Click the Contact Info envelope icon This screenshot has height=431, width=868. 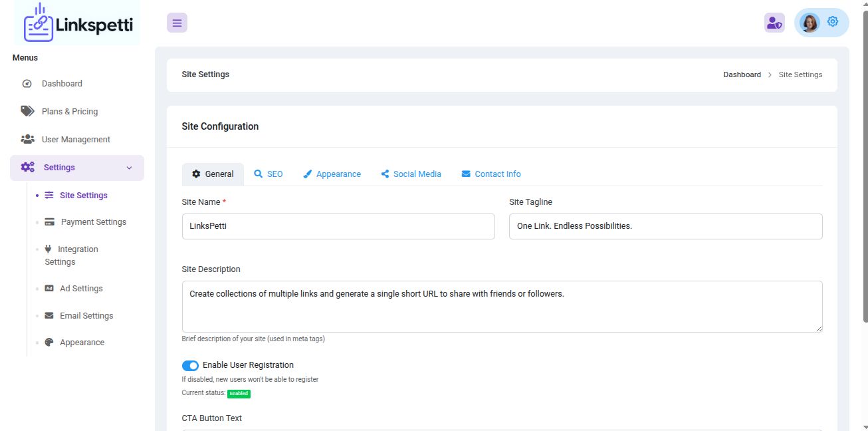pyautogui.click(x=466, y=174)
